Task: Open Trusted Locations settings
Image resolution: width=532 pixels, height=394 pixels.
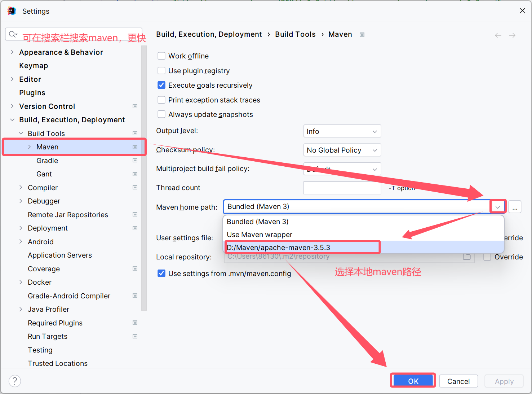Action: tap(58, 363)
